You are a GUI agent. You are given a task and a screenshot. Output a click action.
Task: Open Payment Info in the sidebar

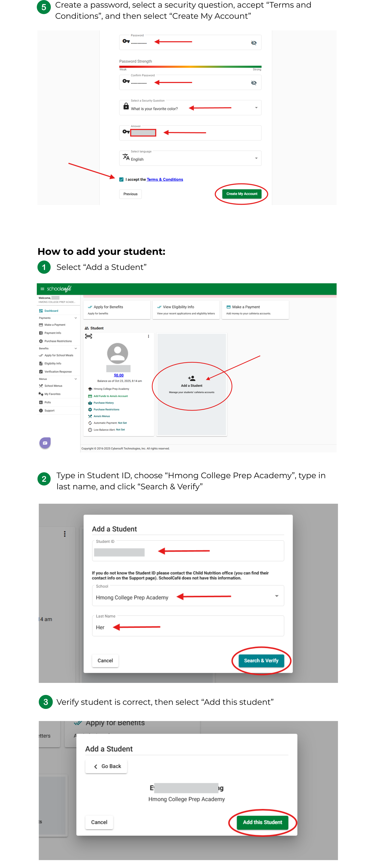53,333
